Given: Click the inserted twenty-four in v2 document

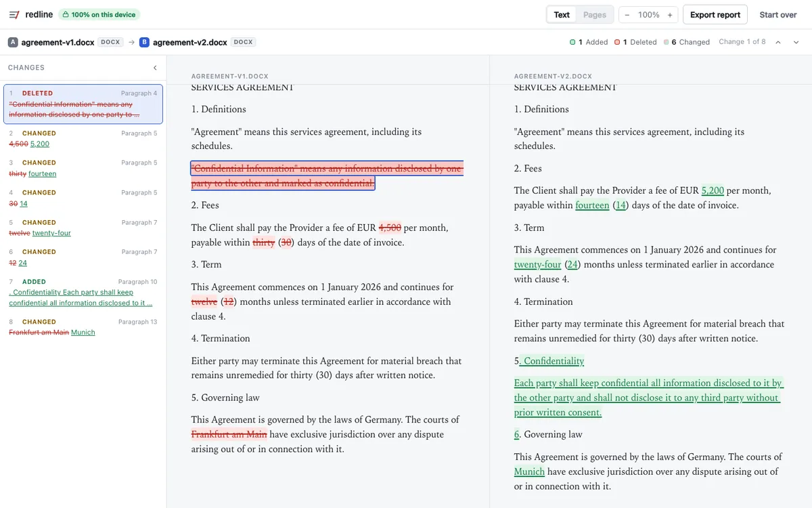Looking at the screenshot, I should pyautogui.click(x=537, y=264).
